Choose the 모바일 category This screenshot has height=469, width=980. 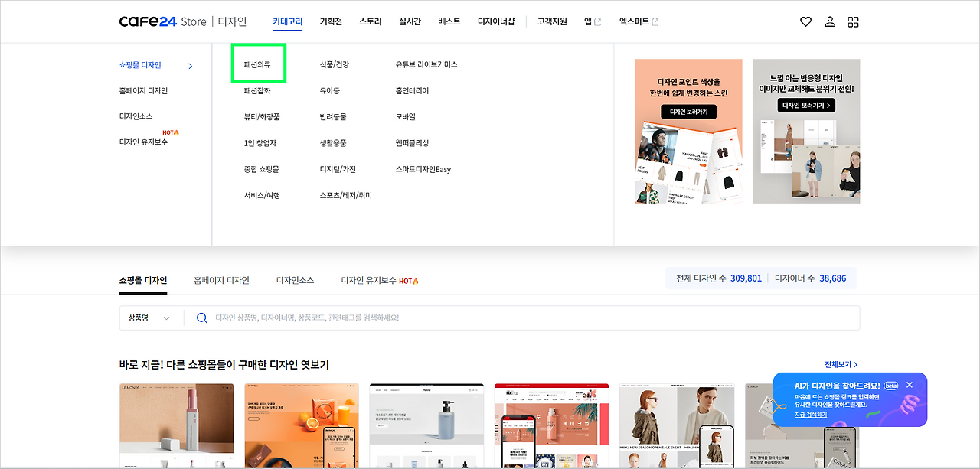click(x=406, y=116)
